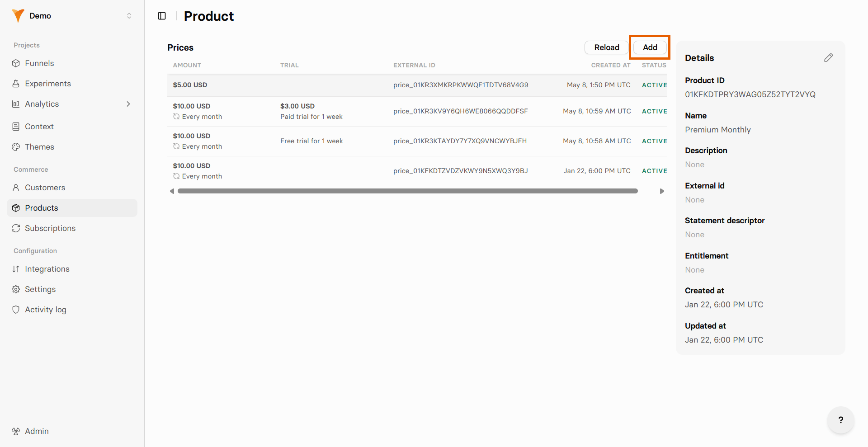Click external ID price_01KR3KTAYDY7Y7XQ9VNCWYBJFH

460,141
